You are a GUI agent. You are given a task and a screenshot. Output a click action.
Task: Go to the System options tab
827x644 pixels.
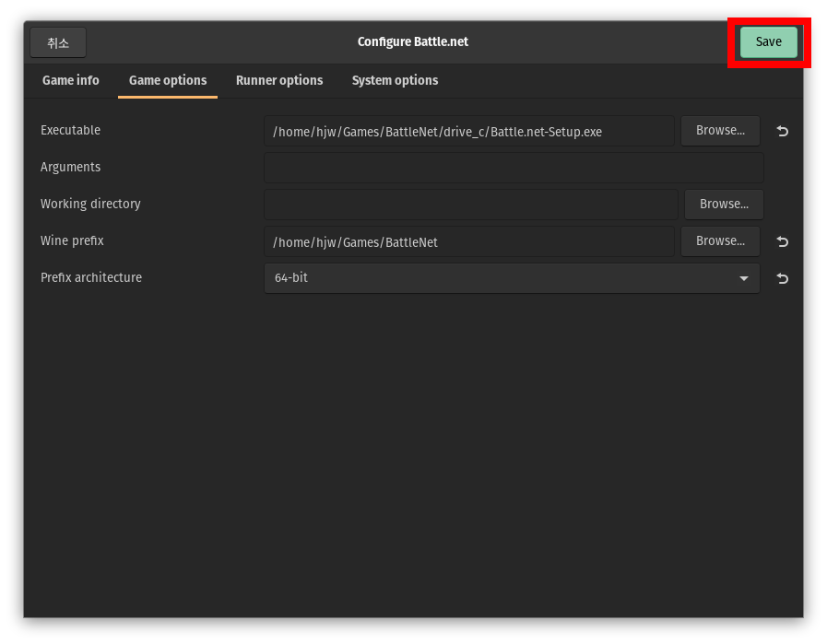pyautogui.click(x=395, y=81)
